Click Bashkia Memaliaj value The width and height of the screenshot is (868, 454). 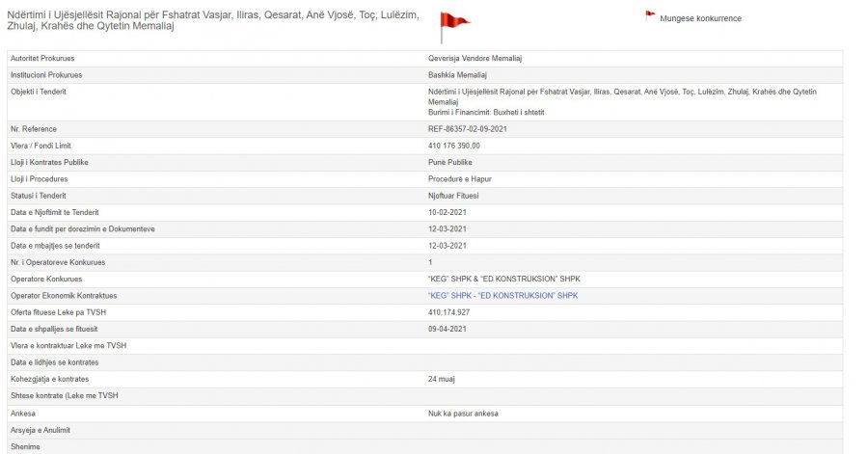457,75
